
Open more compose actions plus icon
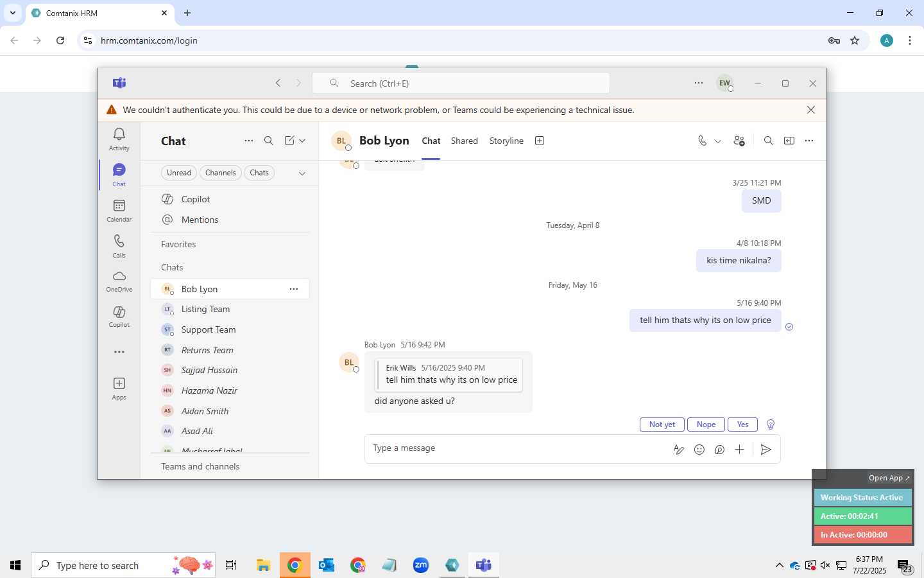tap(739, 450)
